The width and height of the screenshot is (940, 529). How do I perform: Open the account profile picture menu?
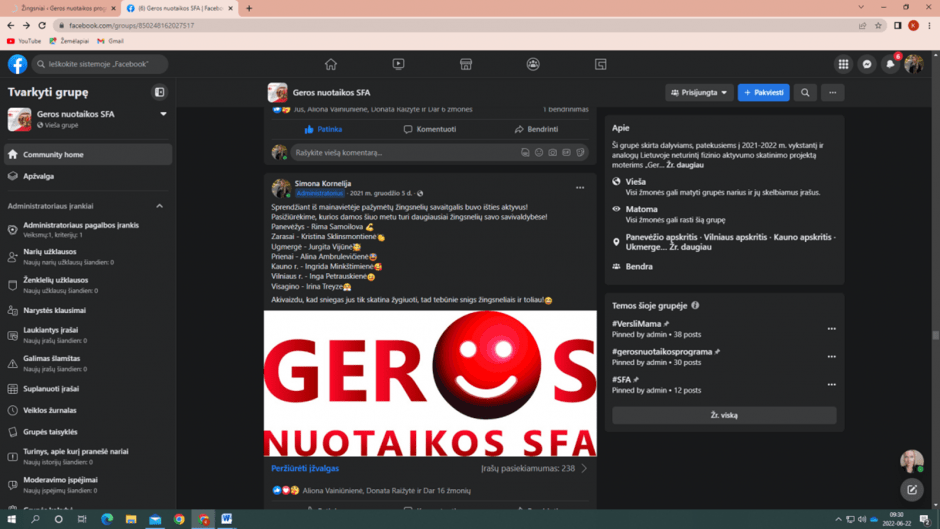(914, 64)
